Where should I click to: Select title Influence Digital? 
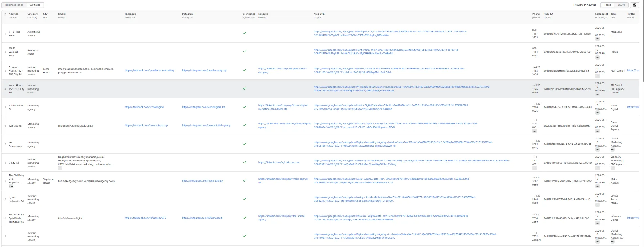pos(616,218)
